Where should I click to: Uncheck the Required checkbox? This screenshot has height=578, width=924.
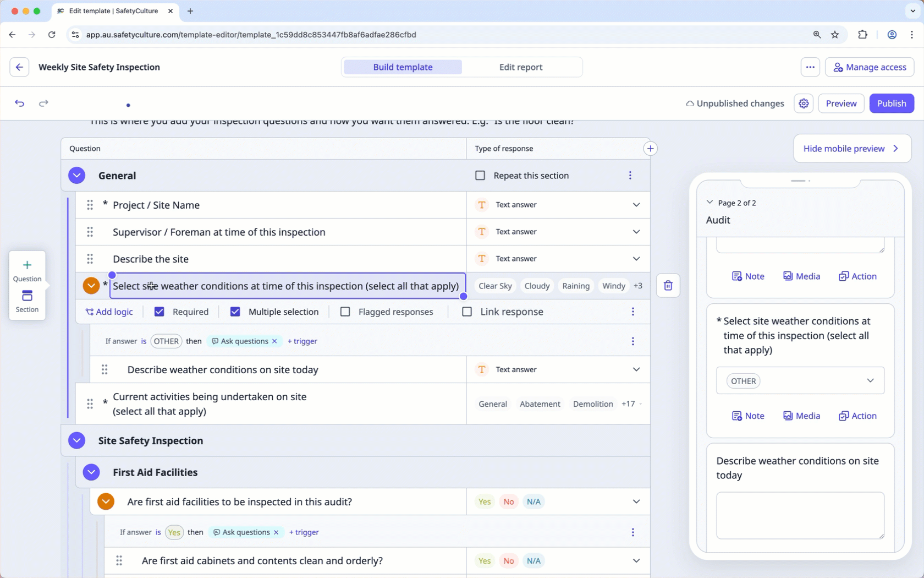click(x=159, y=312)
